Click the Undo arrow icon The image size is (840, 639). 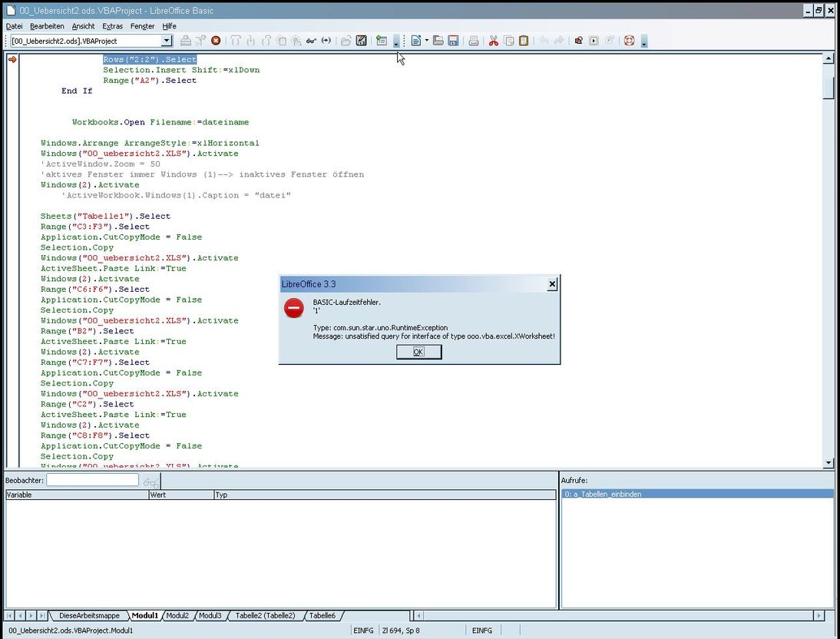coord(544,41)
